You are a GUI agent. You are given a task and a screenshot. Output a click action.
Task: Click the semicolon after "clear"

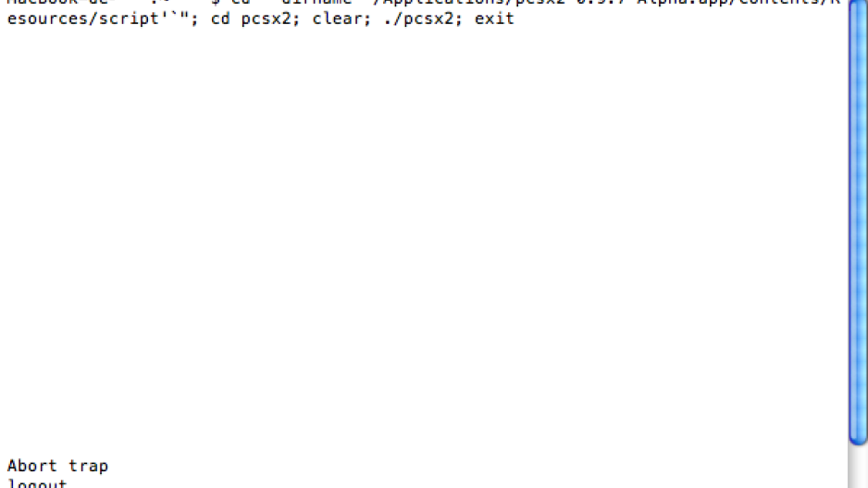point(367,20)
